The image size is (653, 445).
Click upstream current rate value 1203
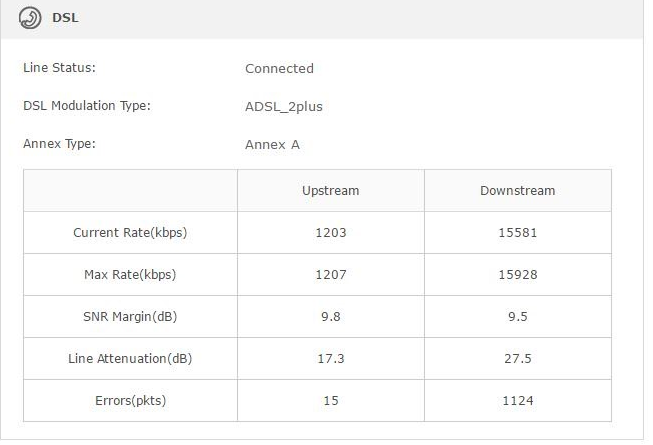(x=330, y=233)
